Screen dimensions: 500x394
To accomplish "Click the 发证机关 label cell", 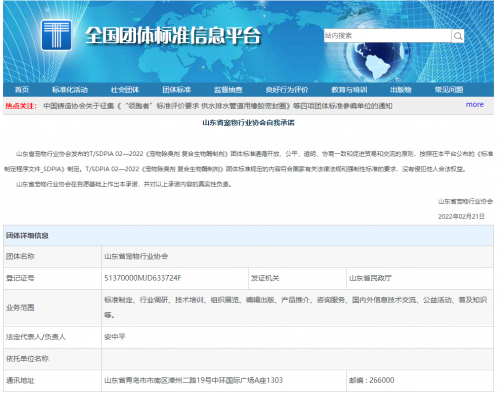I will (298, 278).
